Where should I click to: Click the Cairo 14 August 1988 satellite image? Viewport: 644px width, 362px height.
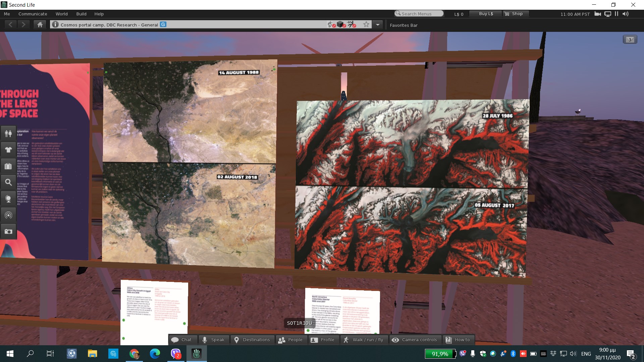(190, 112)
